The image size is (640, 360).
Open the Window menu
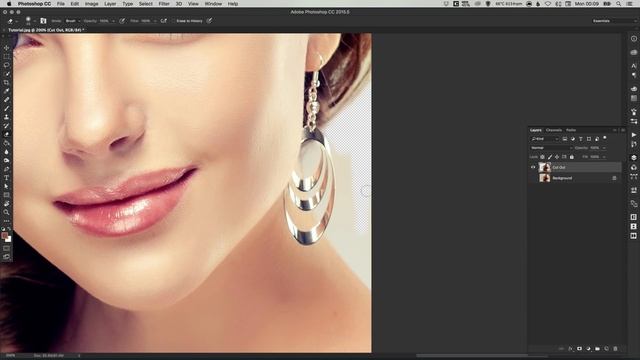click(213, 4)
